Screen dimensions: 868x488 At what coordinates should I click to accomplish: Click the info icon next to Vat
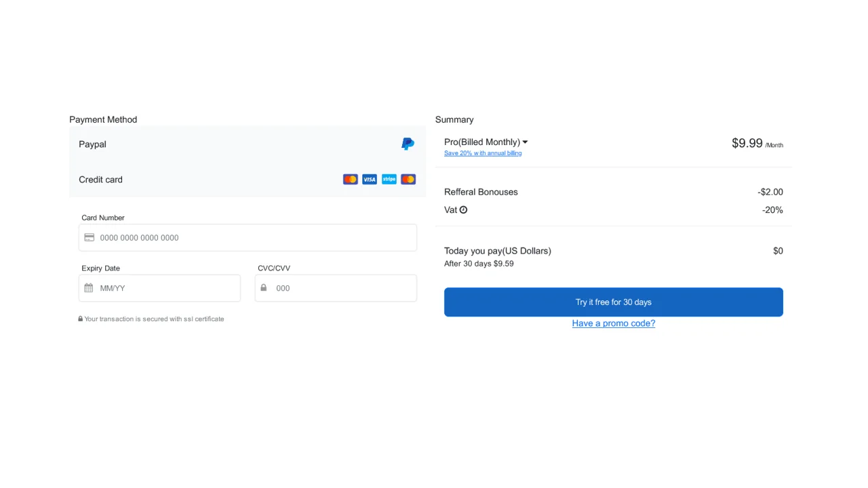pyautogui.click(x=464, y=210)
